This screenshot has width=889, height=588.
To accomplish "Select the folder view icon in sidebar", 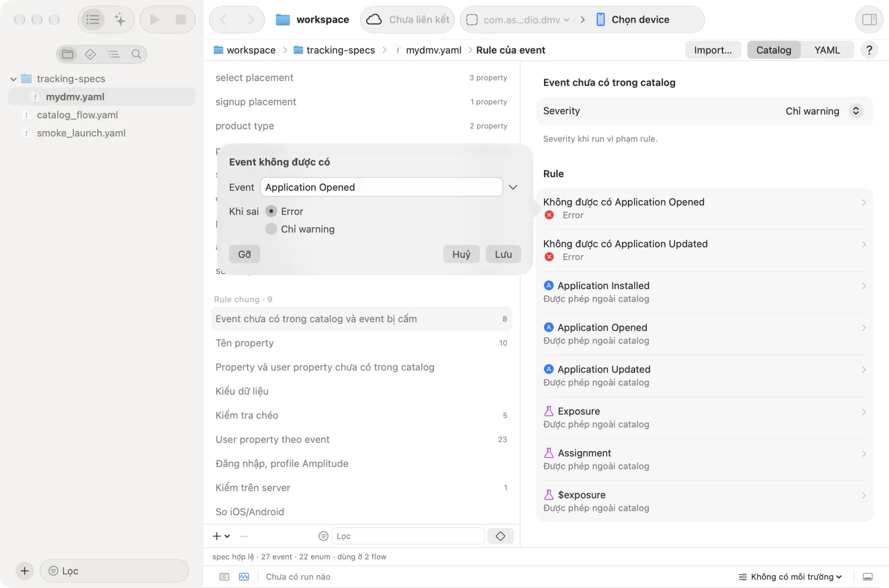I will click(68, 54).
